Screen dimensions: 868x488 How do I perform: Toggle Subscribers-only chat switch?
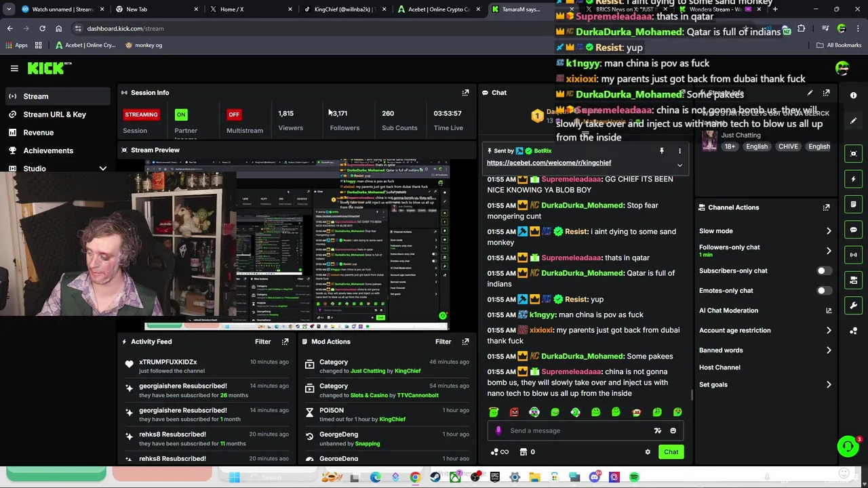(x=824, y=271)
